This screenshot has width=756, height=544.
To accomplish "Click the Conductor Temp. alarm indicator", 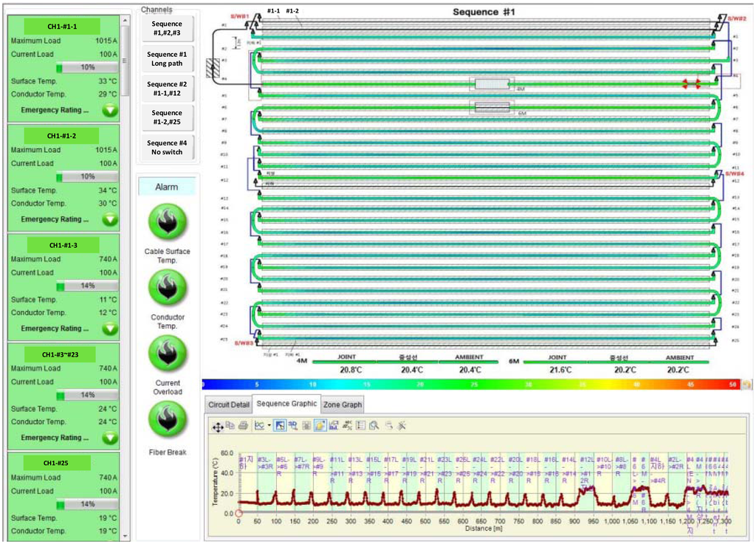I will point(167,287).
